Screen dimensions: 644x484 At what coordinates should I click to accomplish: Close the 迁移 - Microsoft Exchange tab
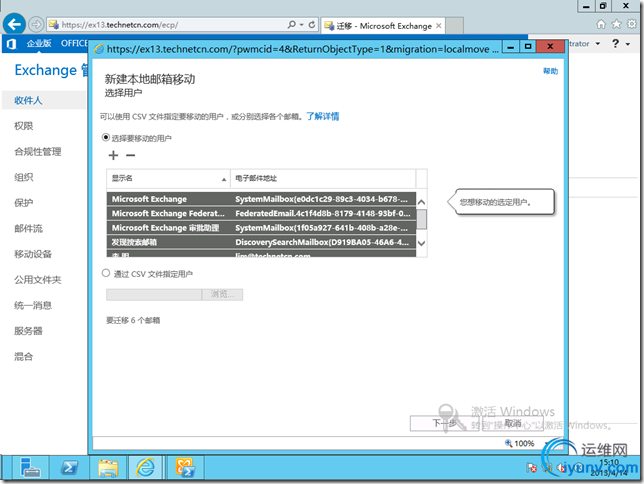click(439, 26)
